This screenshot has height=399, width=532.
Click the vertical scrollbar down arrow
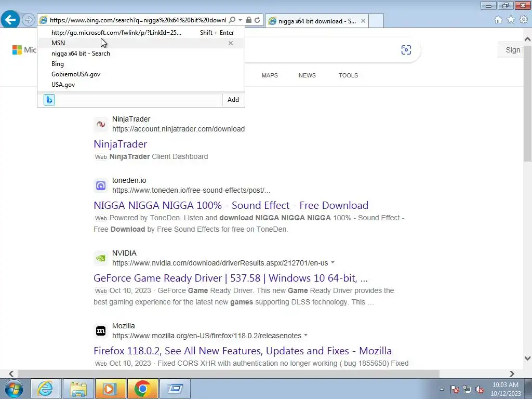click(528, 358)
